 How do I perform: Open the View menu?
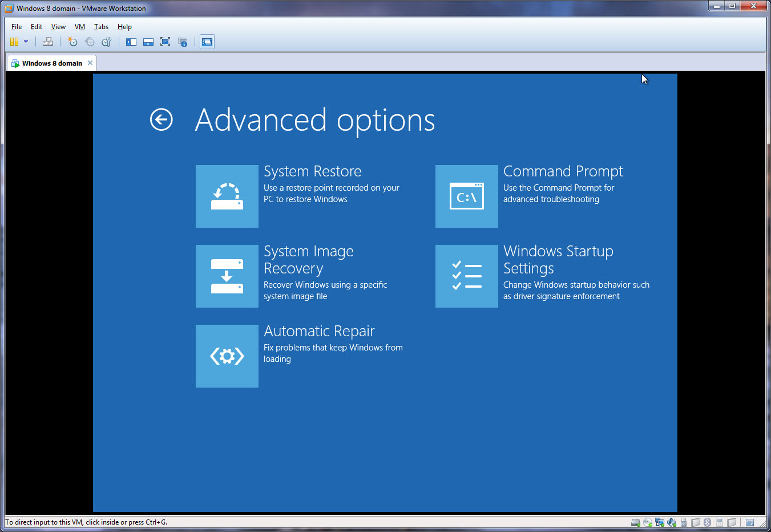58,27
